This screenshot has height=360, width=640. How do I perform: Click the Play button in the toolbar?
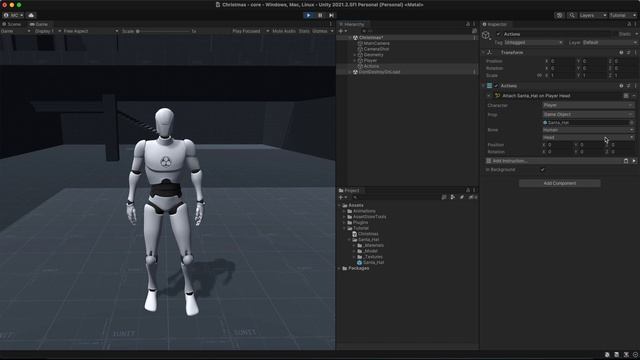click(x=308, y=15)
